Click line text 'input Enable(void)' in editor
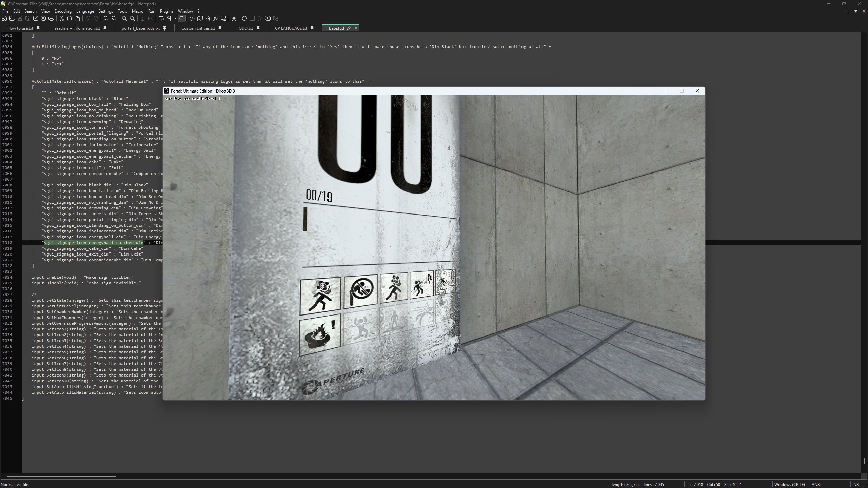The height and width of the screenshot is (488, 868). click(x=55, y=277)
